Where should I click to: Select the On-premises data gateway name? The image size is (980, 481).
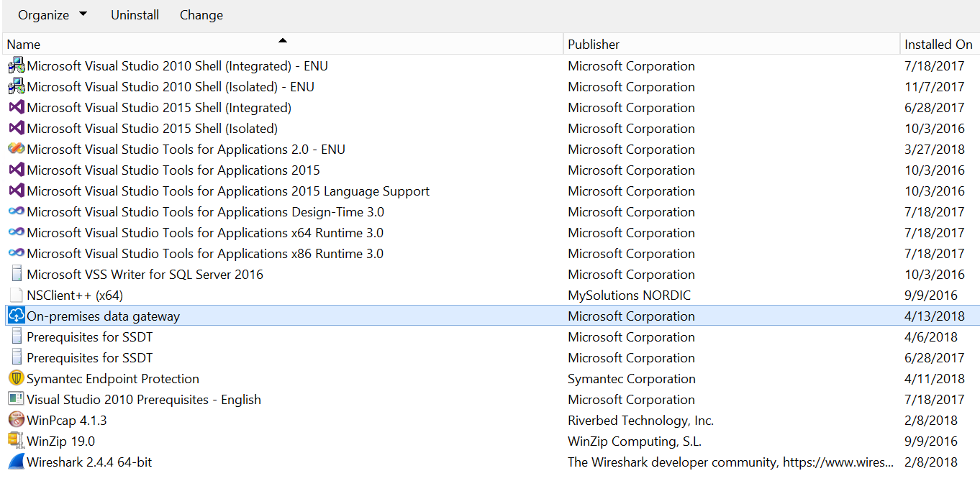coord(103,316)
